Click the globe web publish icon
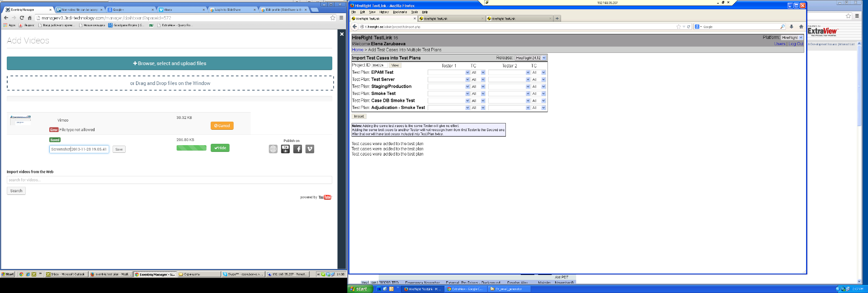Viewport: 868px width, 293px height. click(273, 149)
